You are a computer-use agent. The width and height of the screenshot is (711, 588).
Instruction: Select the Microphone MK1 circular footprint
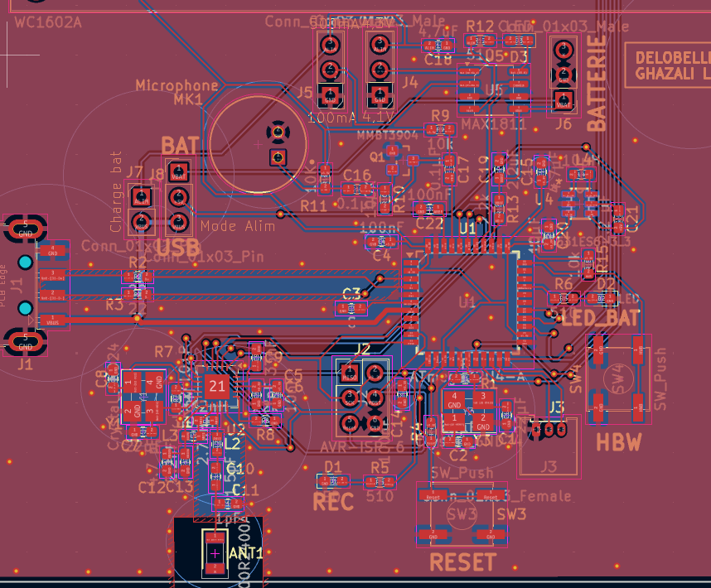(258, 144)
